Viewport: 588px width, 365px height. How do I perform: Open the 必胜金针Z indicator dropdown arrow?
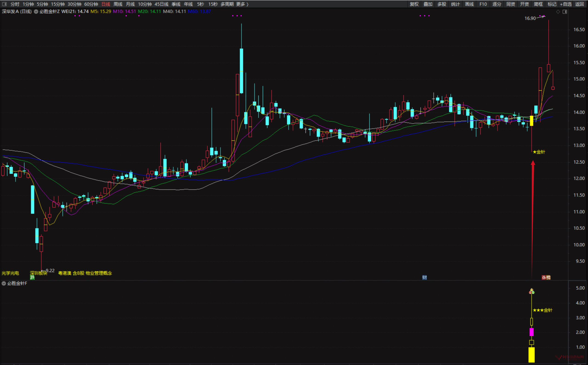click(36, 11)
